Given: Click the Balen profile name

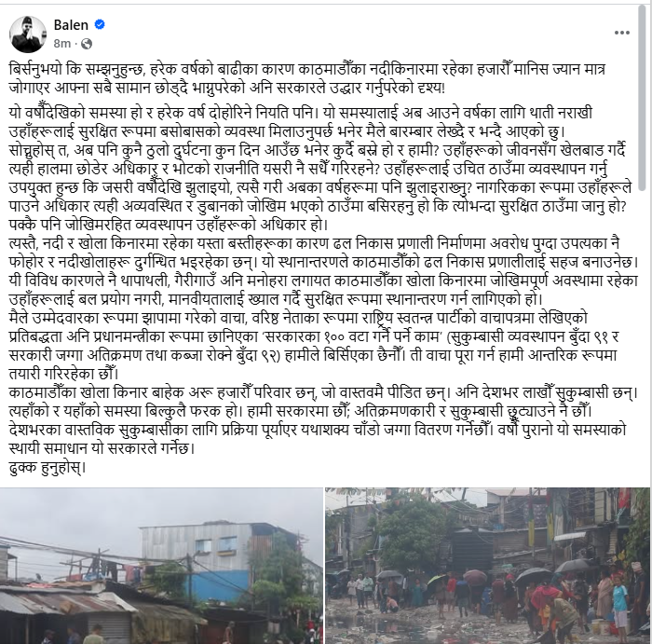Looking at the screenshot, I should [x=71, y=25].
